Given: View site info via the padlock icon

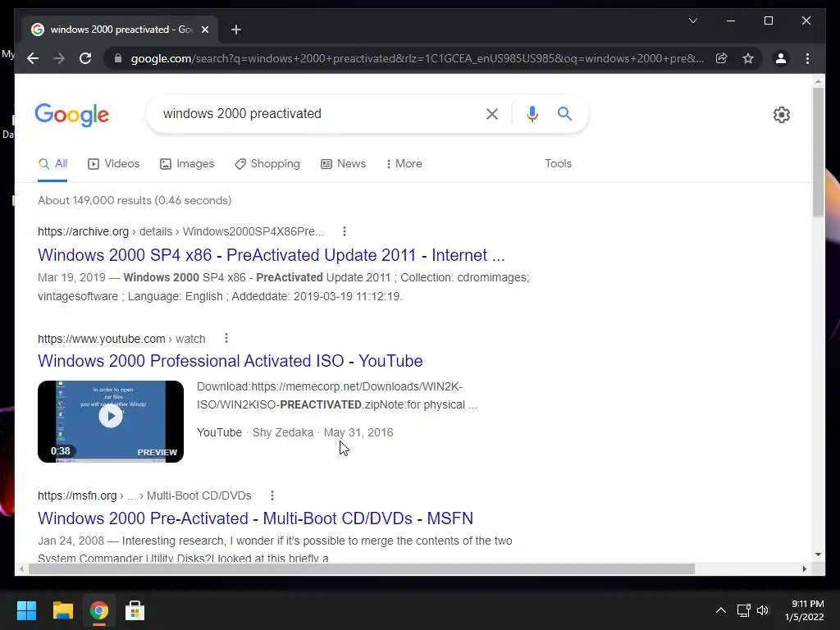Looking at the screenshot, I should pyautogui.click(x=118, y=58).
